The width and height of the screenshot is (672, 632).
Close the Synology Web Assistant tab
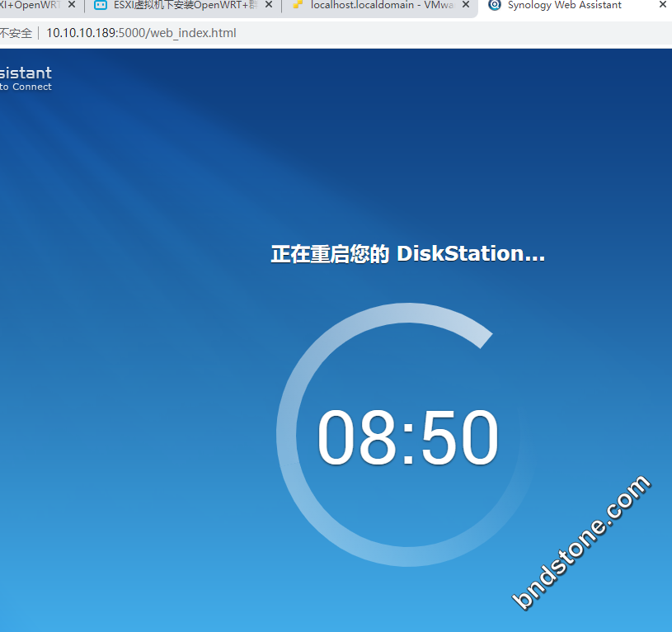click(x=663, y=5)
